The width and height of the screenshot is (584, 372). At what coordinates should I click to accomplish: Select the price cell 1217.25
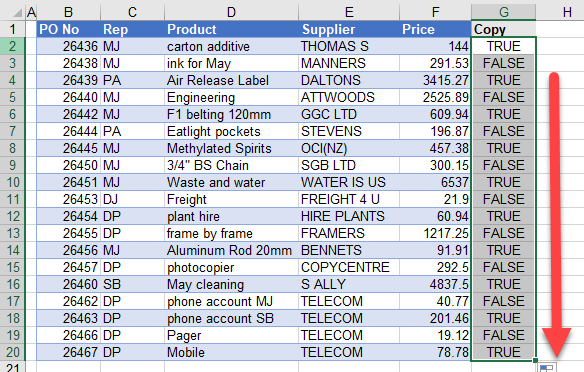[x=435, y=233]
